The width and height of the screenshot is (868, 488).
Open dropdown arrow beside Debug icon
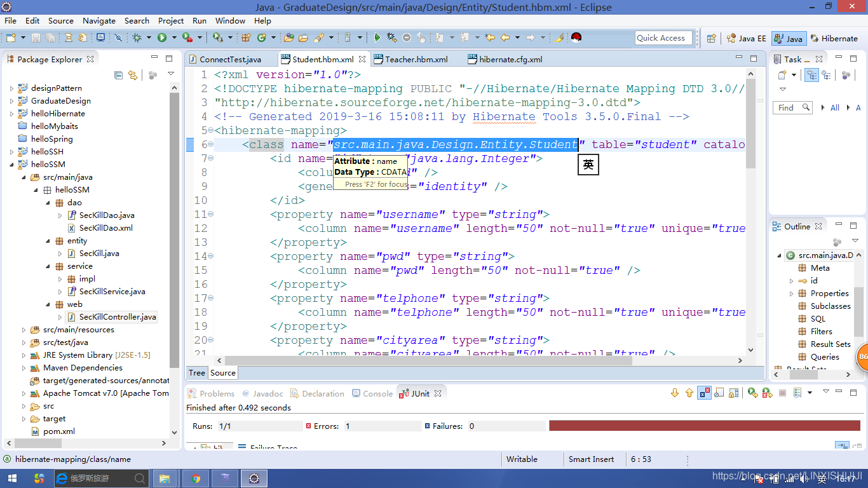148,38
